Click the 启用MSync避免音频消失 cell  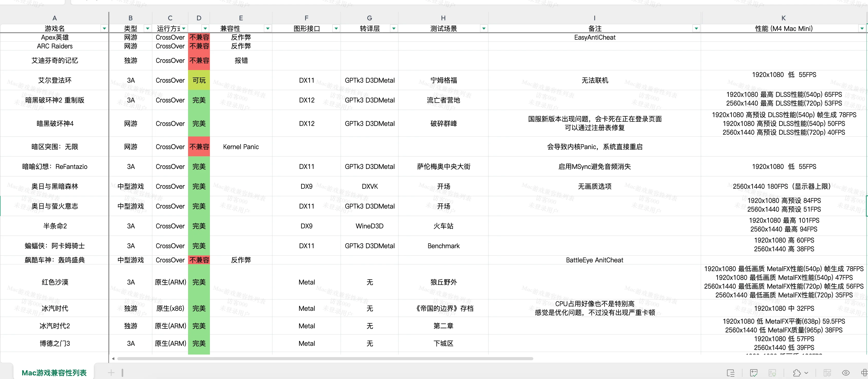[x=595, y=167]
